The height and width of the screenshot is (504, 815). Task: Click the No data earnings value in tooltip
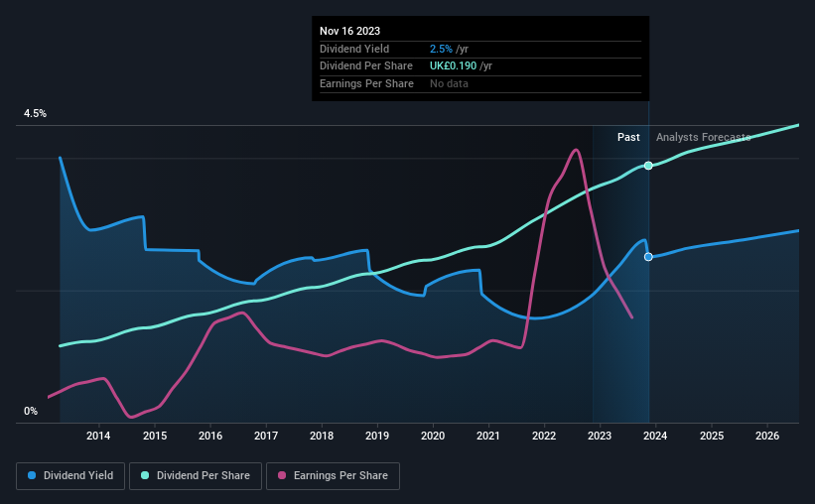click(449, 83)
